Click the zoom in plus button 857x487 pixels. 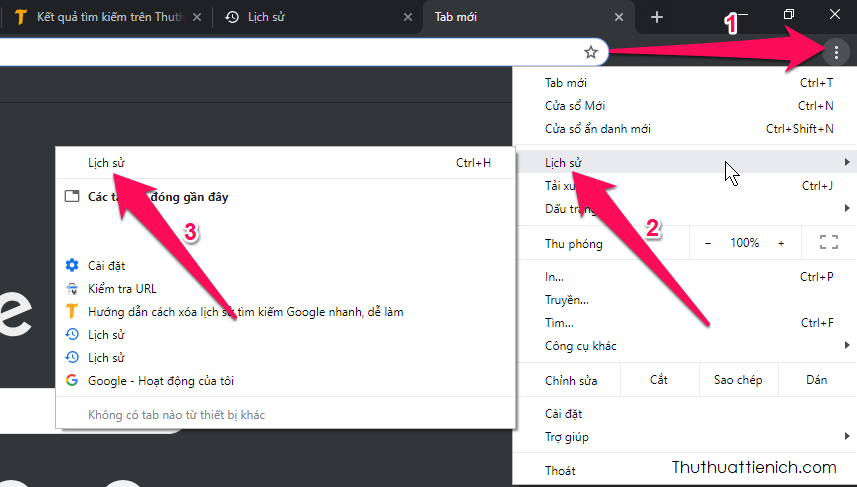coord(781,243)
